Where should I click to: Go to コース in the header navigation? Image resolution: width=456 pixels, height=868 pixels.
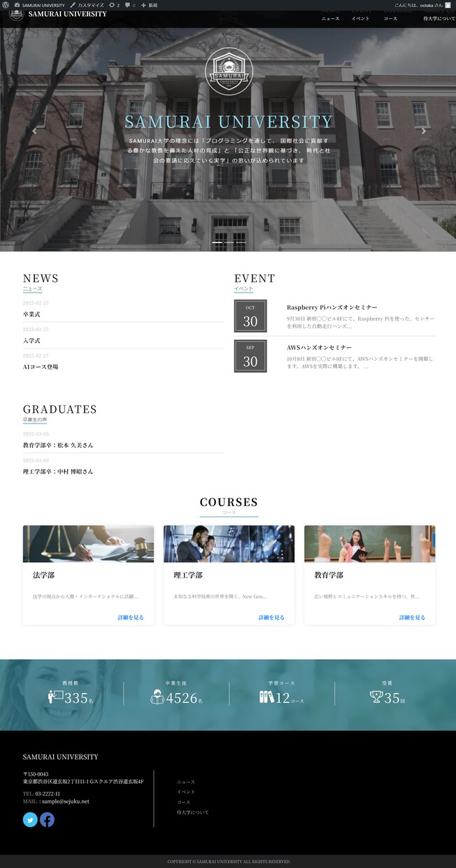(x=390, y=18)
